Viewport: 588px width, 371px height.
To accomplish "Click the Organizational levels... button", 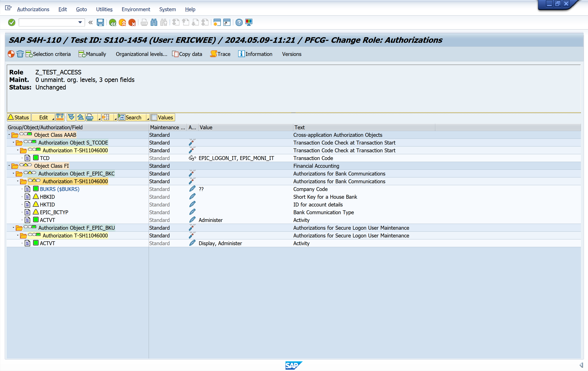I will click(141, 54).
